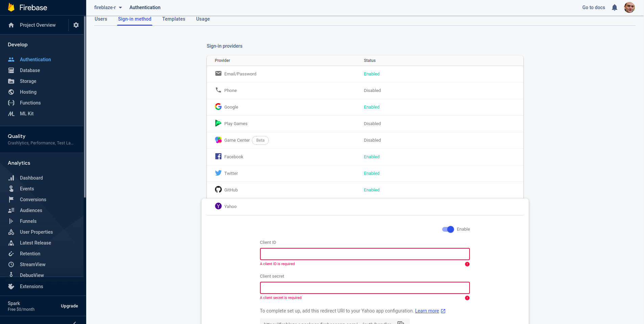
Task: Click the Project Overview home icon
Action: pos(11,25)
